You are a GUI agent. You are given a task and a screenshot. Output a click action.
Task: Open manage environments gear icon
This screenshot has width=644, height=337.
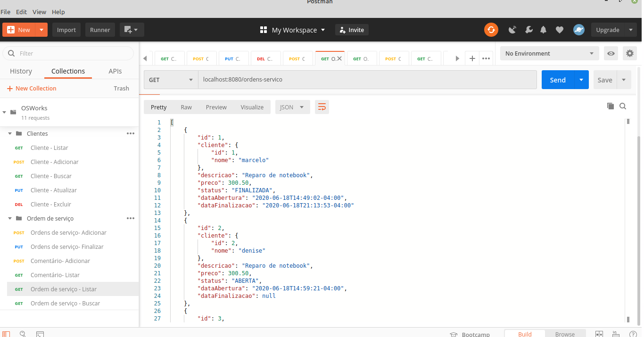point(630,53)
